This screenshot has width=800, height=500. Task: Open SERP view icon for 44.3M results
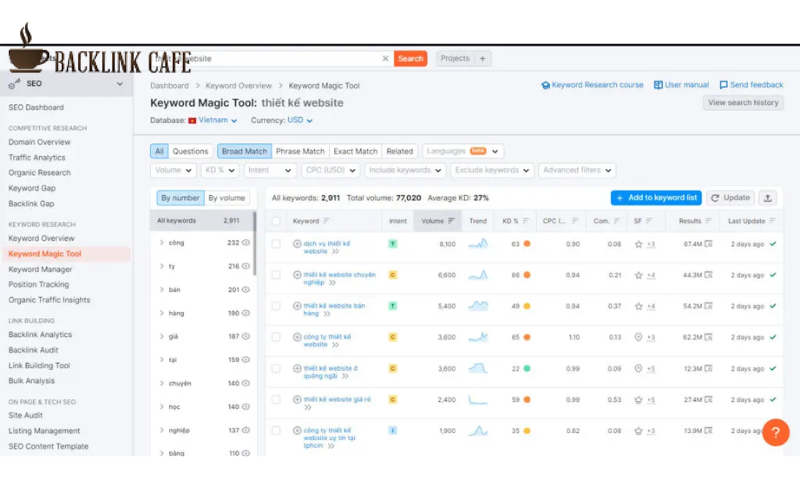tap(709, 275)
